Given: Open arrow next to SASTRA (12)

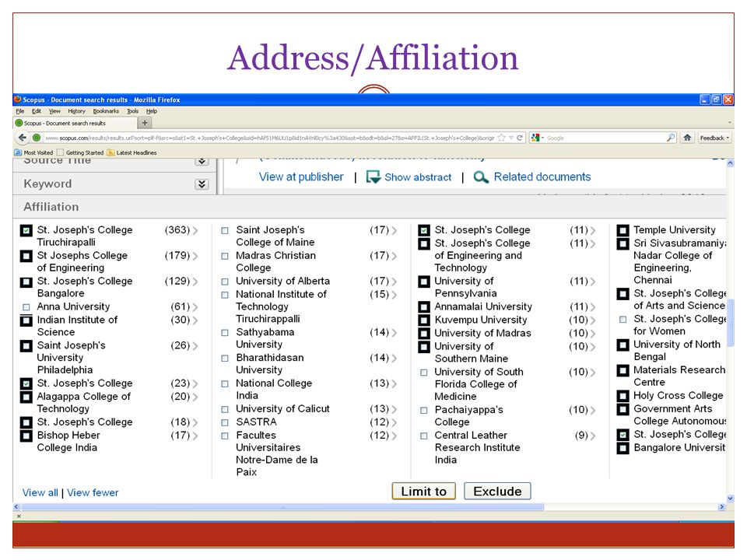Looking at the screenshot, I should point(394,422).
